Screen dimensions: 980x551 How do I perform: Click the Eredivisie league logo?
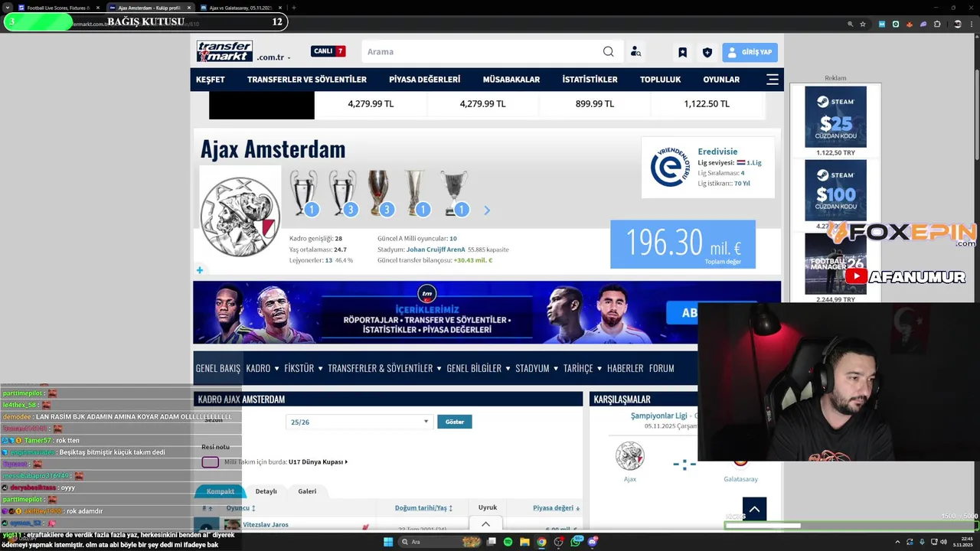click(670, 167)
